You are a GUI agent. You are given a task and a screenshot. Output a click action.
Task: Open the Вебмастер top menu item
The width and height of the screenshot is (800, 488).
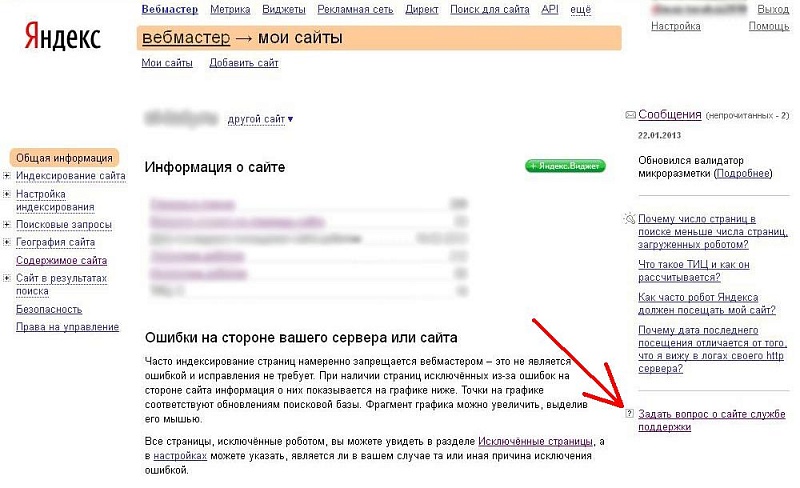[170, 9]
